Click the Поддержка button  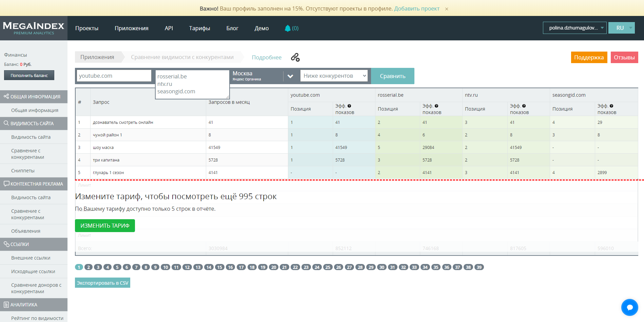pos(589,57)
